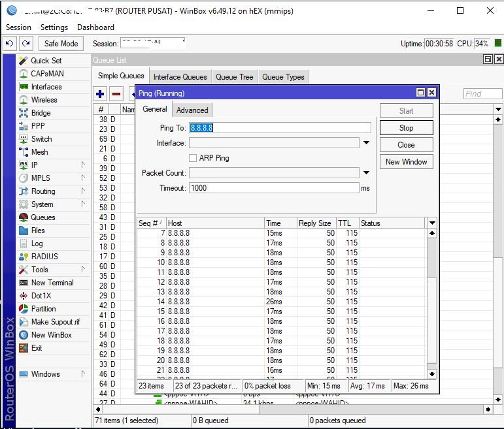Viewport: 504px width, 429px height.
Task: Sort ping results by Seq # column
Action: click(x=151, y=223)
